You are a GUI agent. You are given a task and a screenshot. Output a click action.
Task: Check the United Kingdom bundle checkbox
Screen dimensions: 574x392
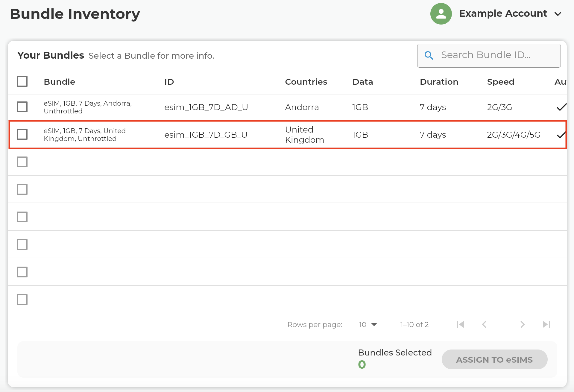tap(22, 134)
